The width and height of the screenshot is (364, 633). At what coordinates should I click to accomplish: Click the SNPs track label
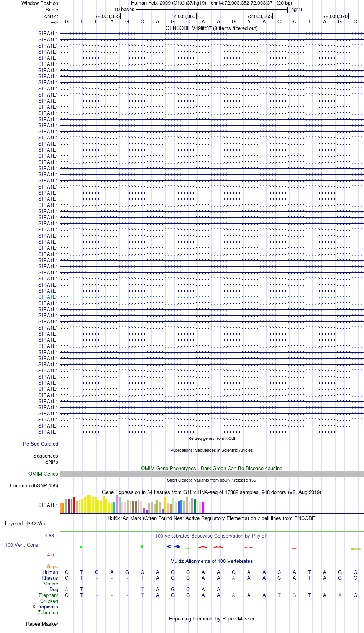(x=52, y=462)
